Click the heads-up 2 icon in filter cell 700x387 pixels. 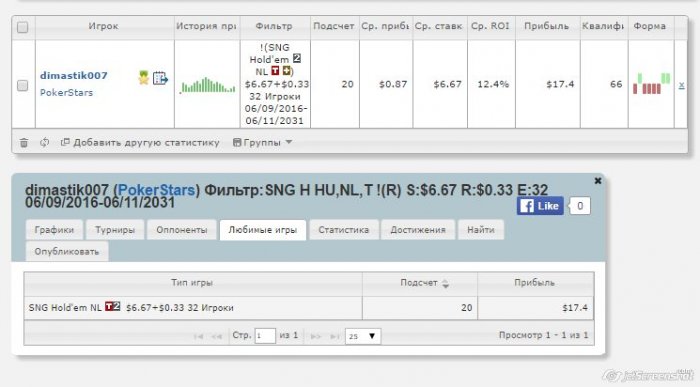297,58
